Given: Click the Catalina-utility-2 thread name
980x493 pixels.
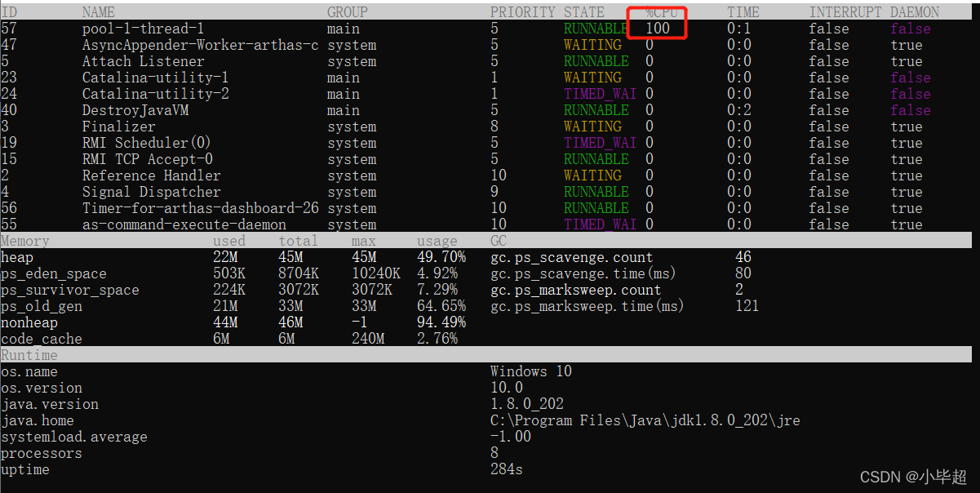Looking at the screenshot, I should click(x=155, y=94).
